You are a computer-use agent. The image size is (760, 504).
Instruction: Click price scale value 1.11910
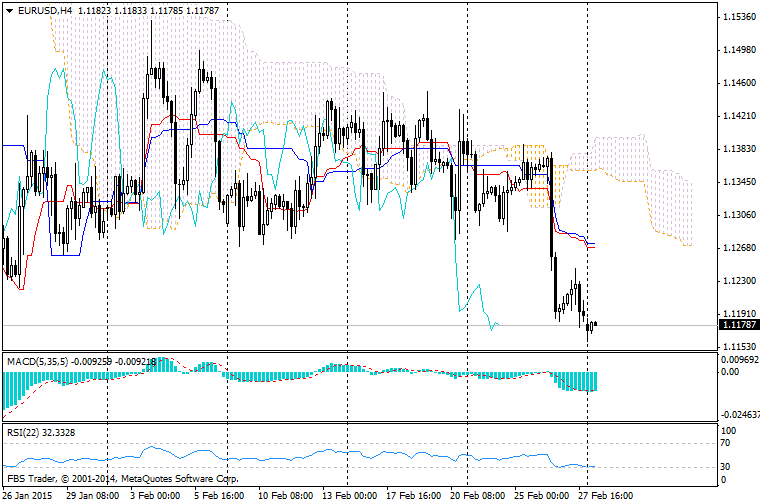click(x=739, y=314)
